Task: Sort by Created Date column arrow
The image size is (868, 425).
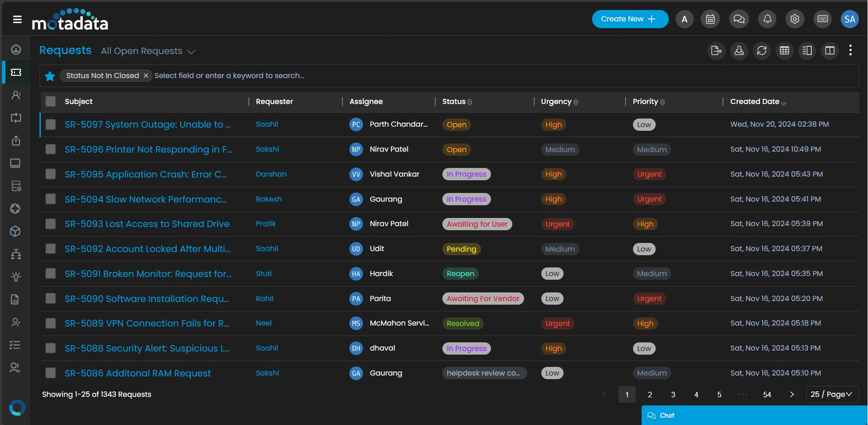Action: [x=784, y=102]
